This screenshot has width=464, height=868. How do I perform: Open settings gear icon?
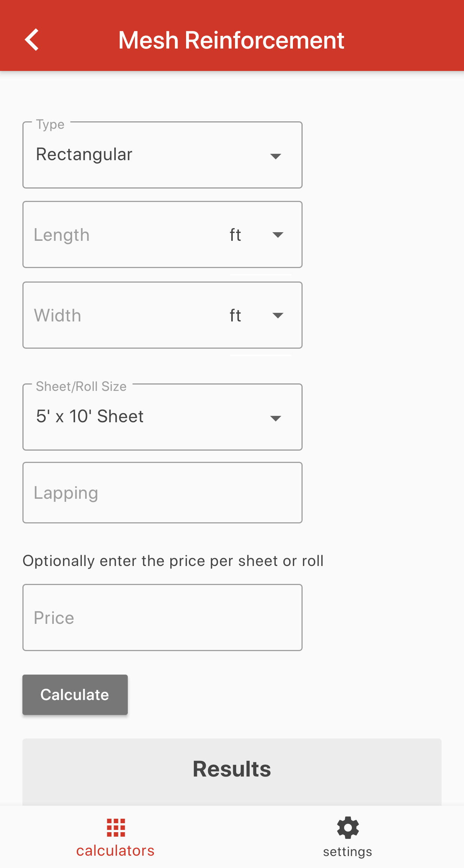pos(348,828)
